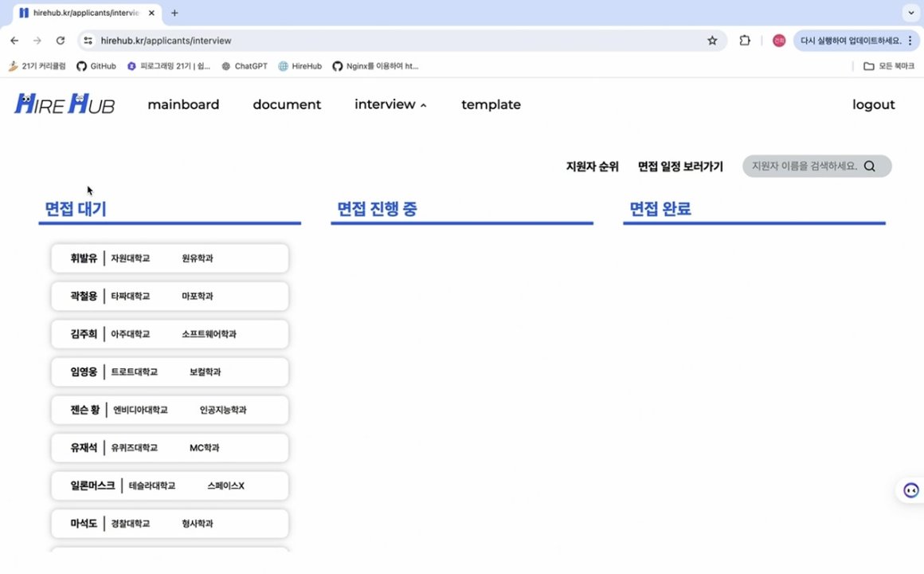Click the bookmark star in the address bar
This screenshot has width=924, height=574.
[x=712, y=40]
